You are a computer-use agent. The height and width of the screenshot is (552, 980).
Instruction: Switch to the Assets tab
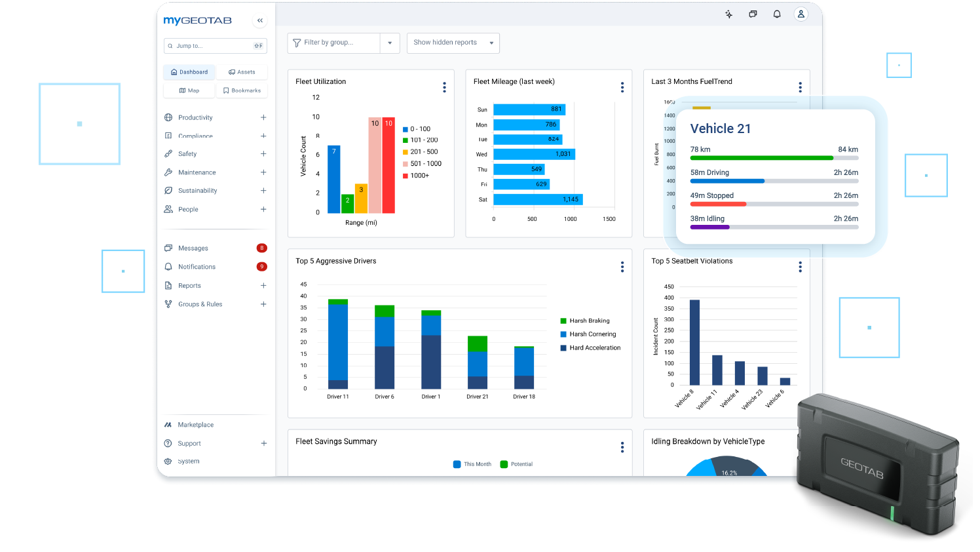242,72
